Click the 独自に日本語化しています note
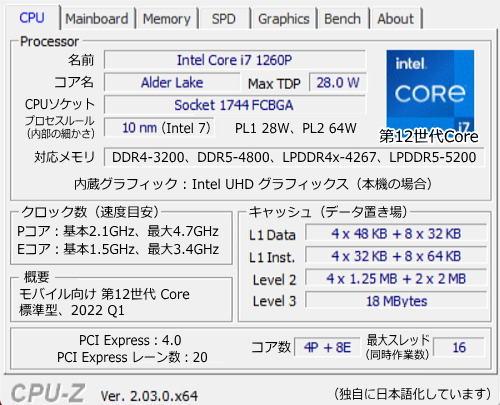Image resolution: width=500 pixels, height=405 pixels. click(412, 394)
